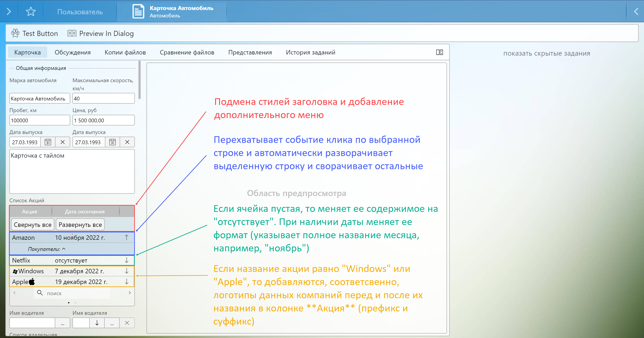Collapse right panel with top-right chevron
644x338 pixels.
tap(636, 11)
